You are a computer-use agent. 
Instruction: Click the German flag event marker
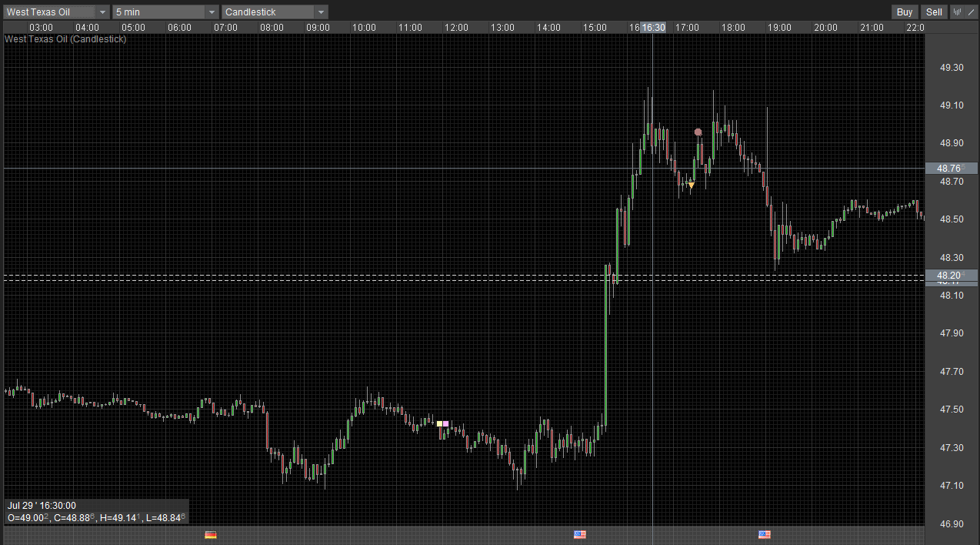pyautogui.click(x=211, y=534)
